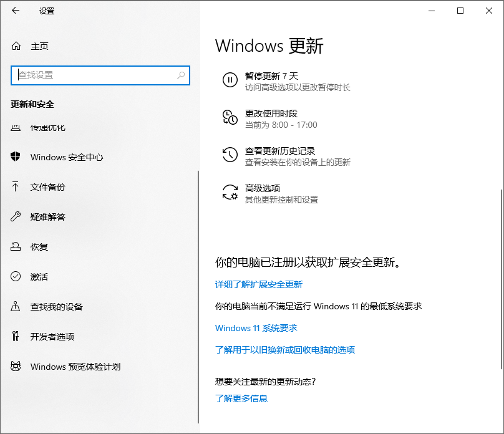
Task: 点击查找设置搜索框
Action: click(x=100, y=75)
